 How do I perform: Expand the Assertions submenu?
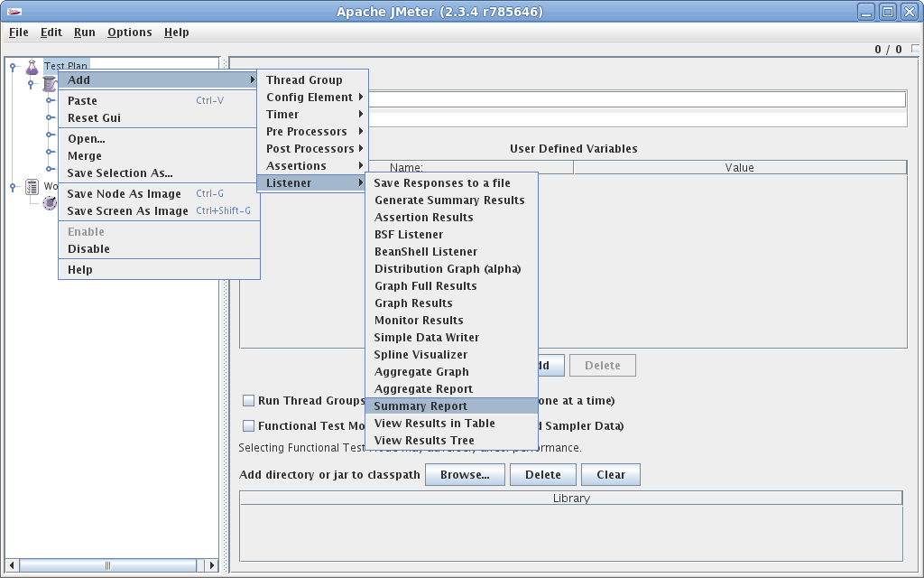313,166
